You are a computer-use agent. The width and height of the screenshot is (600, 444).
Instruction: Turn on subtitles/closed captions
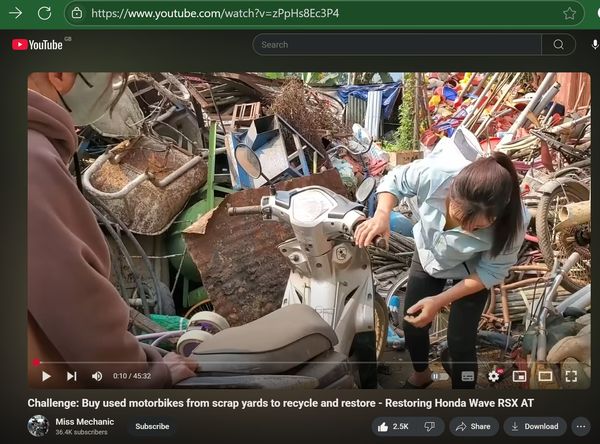click(x=468, y=376)
